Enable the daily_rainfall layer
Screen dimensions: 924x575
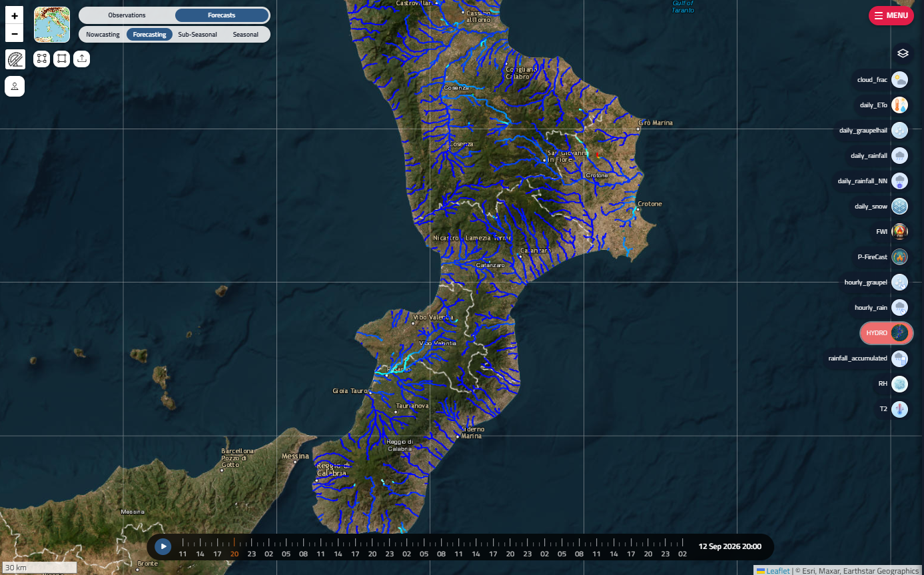pyautogui.click(x=879, y=156)
